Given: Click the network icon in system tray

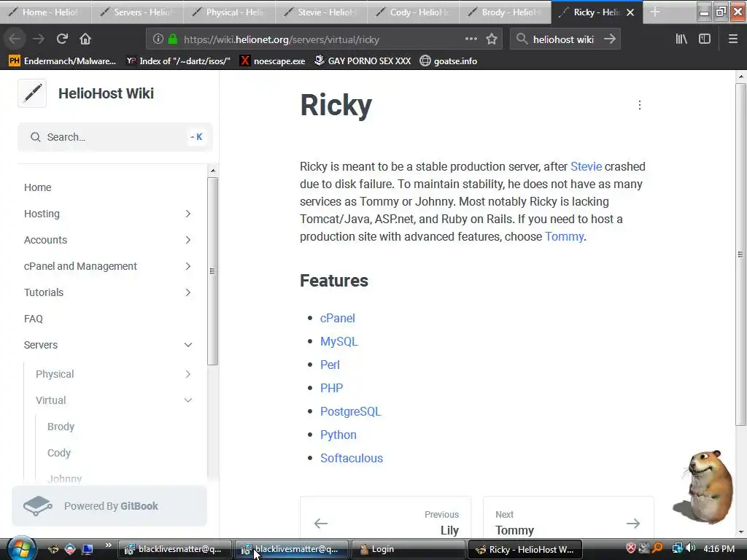Looking at the screenshot, I should coord(677,548).
